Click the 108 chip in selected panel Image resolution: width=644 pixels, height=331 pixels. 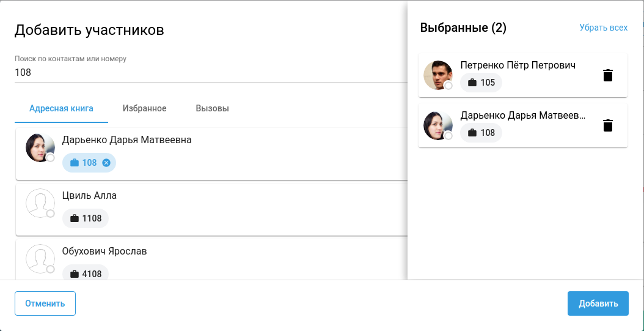tap(481, 133)
